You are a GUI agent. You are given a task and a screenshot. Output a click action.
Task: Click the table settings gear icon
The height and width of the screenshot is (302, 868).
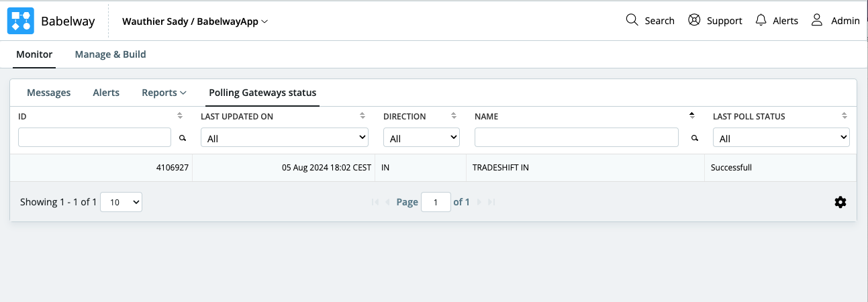840,202
